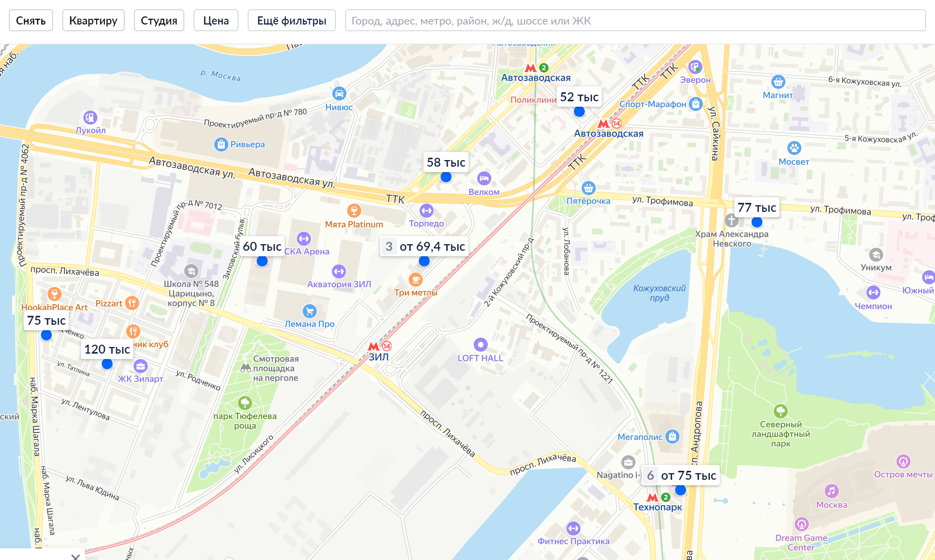Select the 52 тыс listing marker
The image size is (935, 560).
click(x=579, y=97)
